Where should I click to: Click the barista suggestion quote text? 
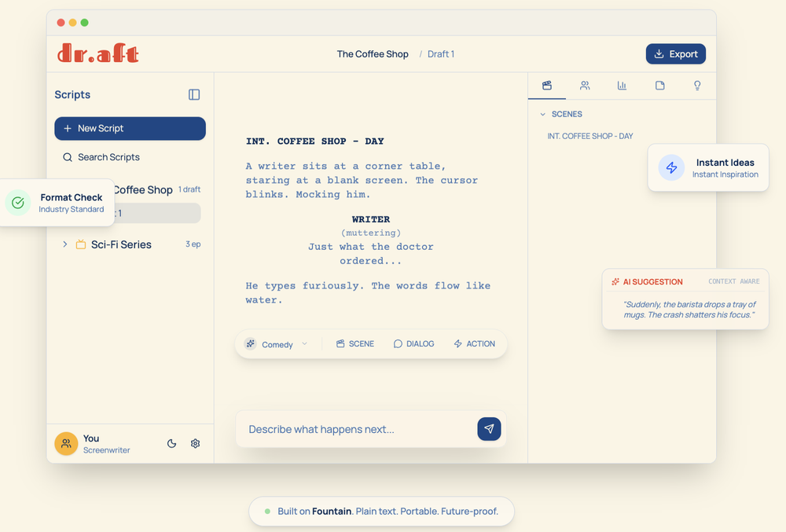pyautogui.click(x=689, y=310)
